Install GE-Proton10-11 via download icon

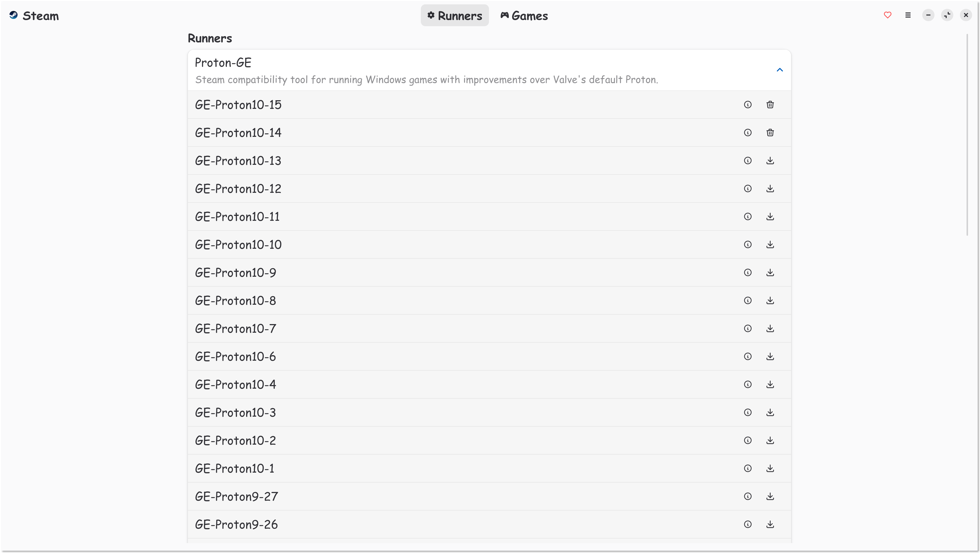tap(770, 216)
